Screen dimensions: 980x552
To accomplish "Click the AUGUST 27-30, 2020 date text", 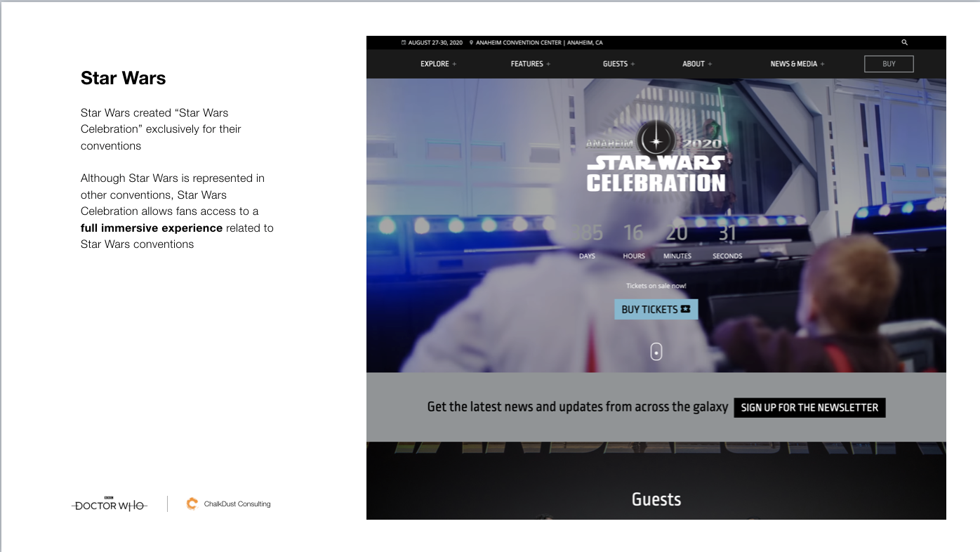I will click(435, 43).
